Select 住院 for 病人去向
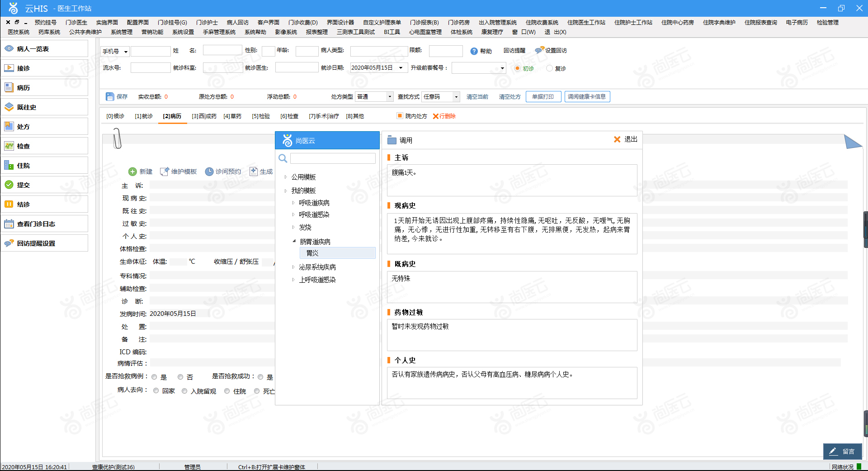Image resolution: width=868 pixels, height=471 pixels. click(x=227, y=391)
